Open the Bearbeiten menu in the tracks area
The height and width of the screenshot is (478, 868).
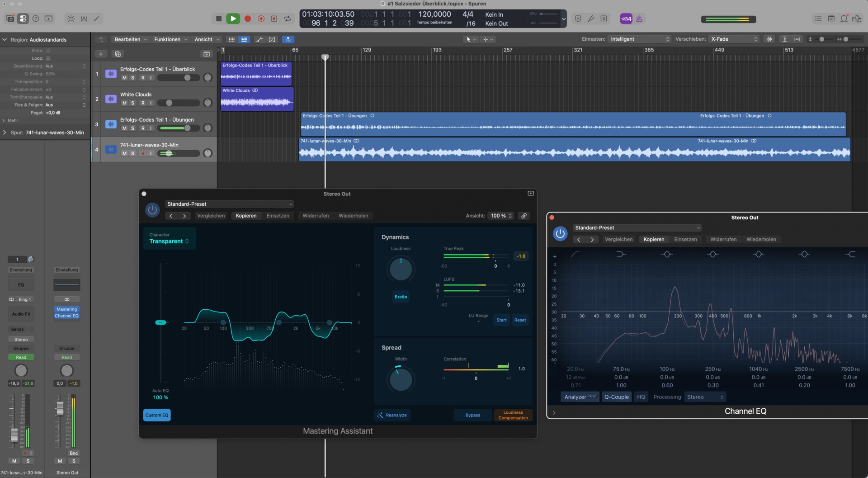pyautogui.click(x=127, y=39)
